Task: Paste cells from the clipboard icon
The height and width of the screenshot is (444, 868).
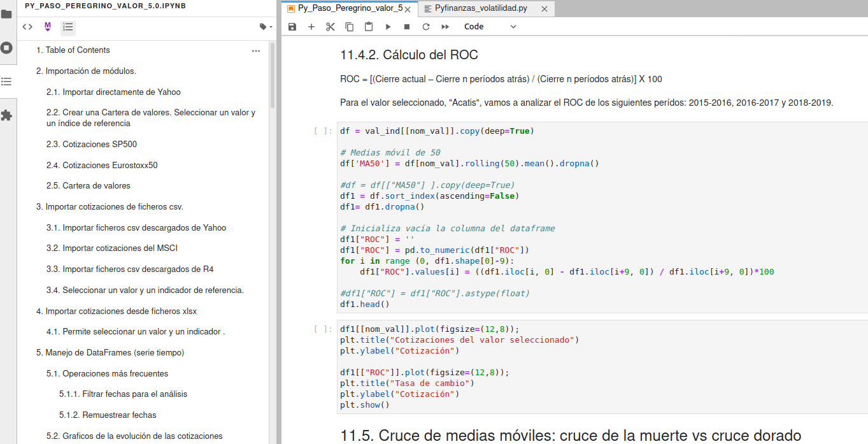Action: [x=368, y=26]
